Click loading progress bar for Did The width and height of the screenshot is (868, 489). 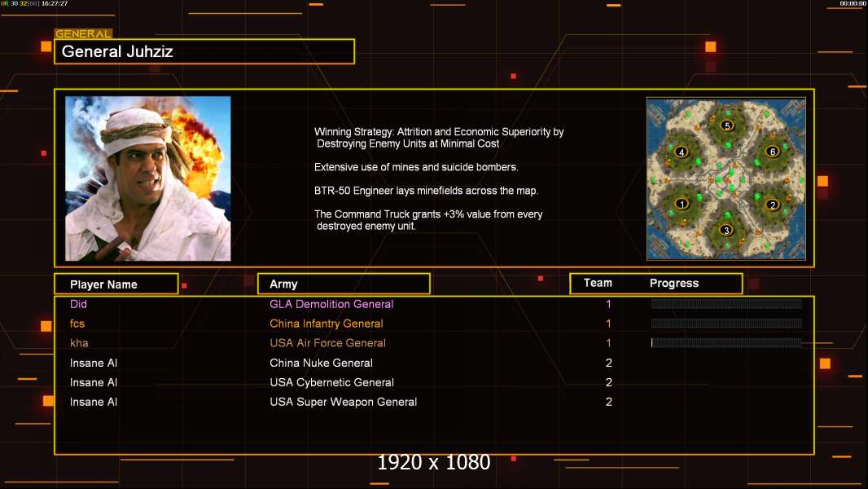click(726, 303)
